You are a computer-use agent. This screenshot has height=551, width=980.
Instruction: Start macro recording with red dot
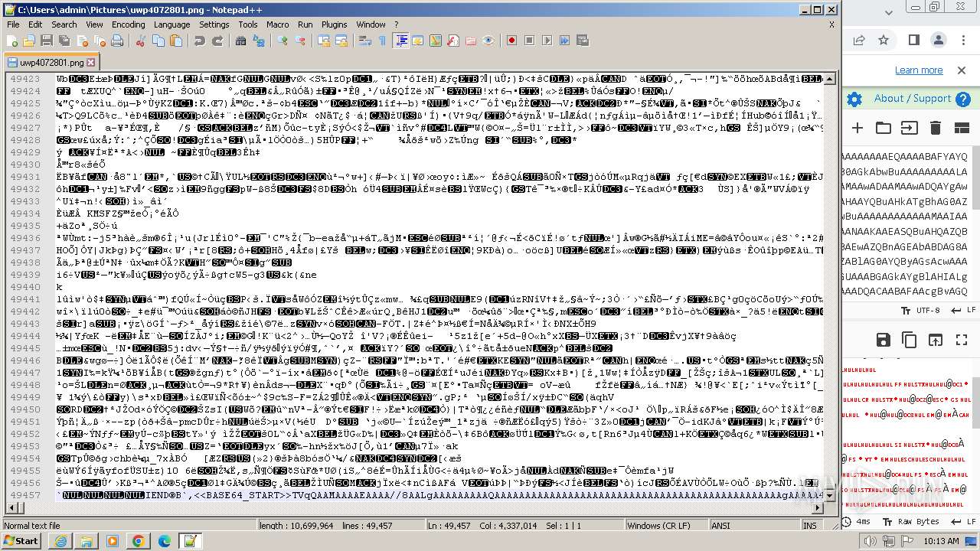pos(512,41)
